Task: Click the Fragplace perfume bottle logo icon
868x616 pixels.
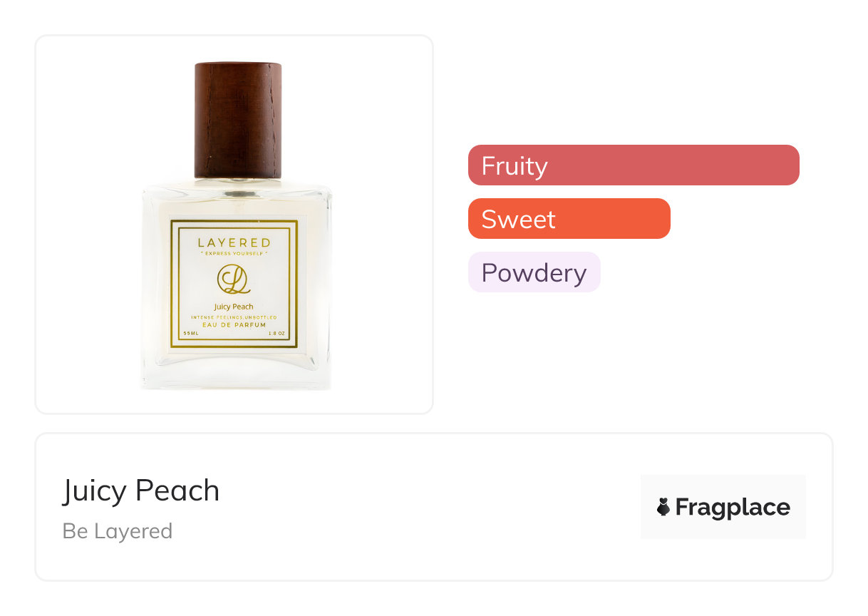Action: (663, 507)
